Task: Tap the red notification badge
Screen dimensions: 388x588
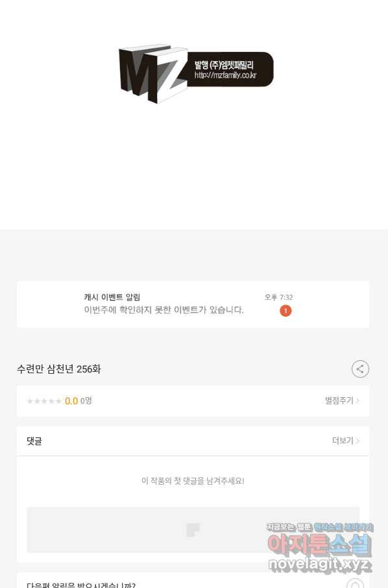Action: point(285,311)
